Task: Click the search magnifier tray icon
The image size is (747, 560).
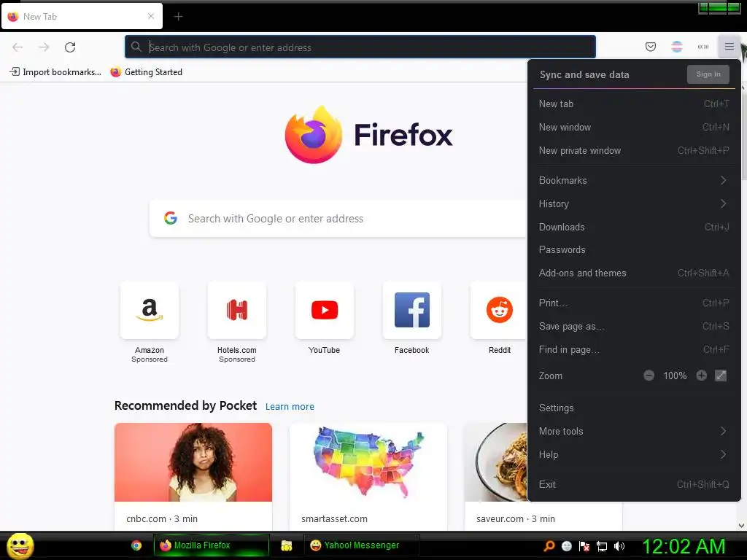Action: (549, 546)
